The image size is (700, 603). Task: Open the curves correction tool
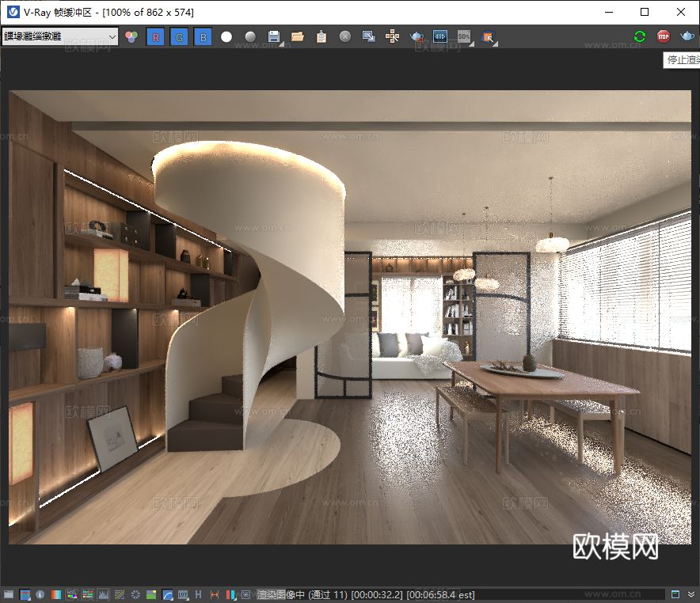point(439,36)
